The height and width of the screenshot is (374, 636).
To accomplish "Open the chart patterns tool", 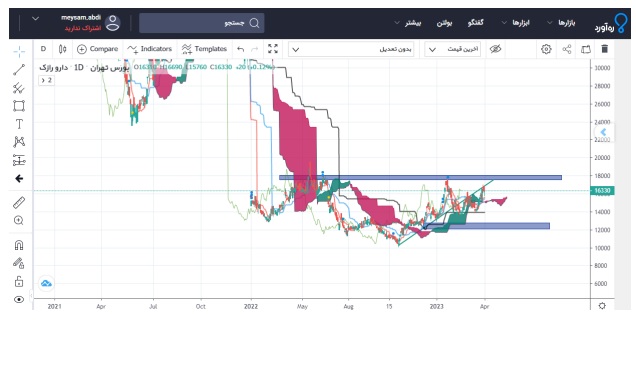I will click(19, 142).
